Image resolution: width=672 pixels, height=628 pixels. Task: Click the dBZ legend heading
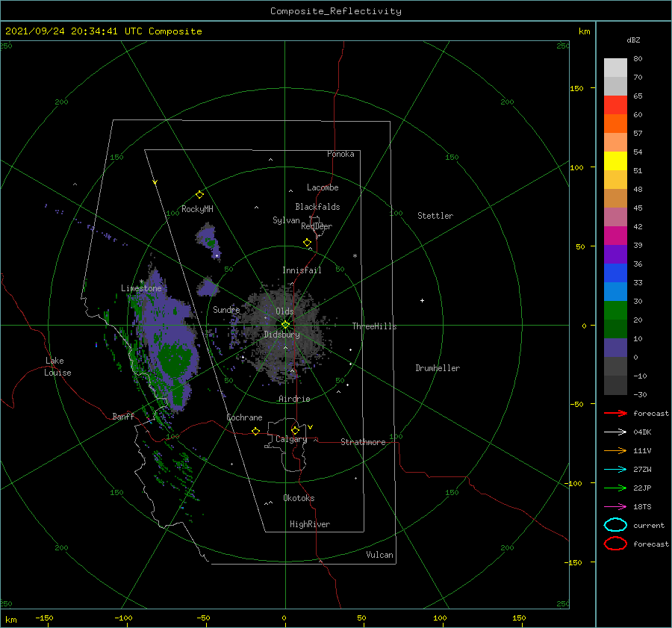[633, 40]
